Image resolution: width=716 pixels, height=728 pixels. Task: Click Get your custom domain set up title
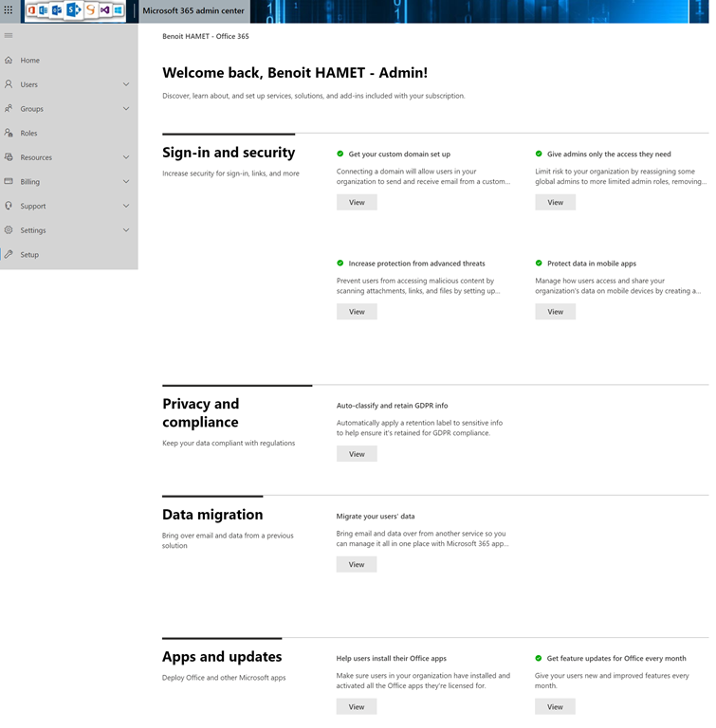pos(399,155)
